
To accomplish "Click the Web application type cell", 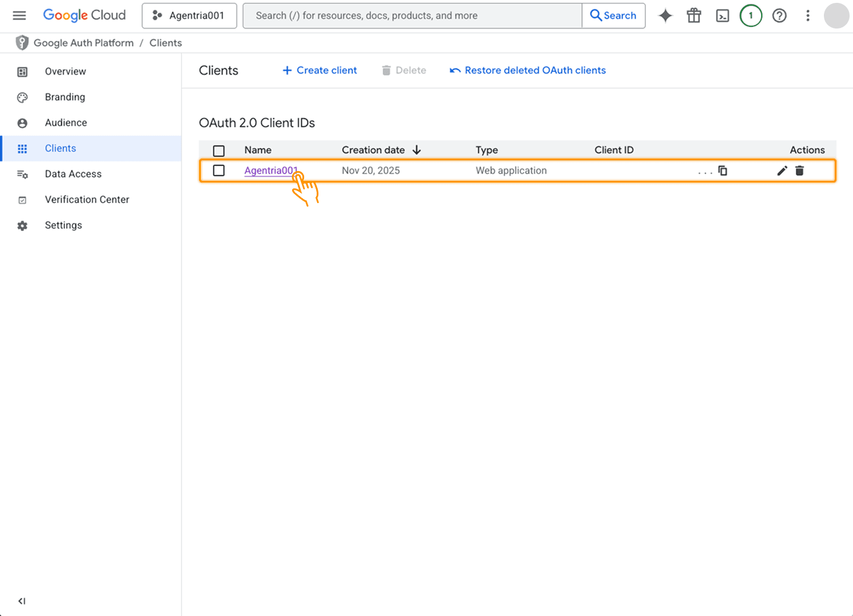I will tap(511, 171).
